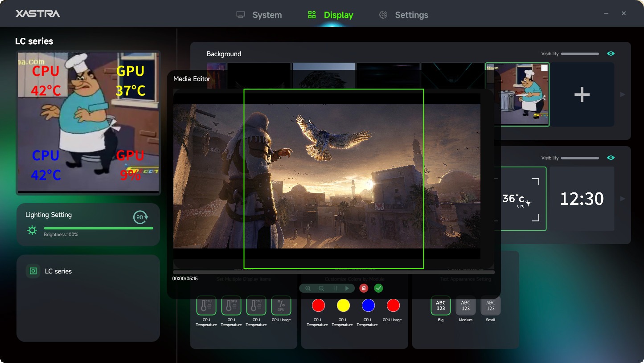Show more backgrounds with the right arrow

coord(623,94)
